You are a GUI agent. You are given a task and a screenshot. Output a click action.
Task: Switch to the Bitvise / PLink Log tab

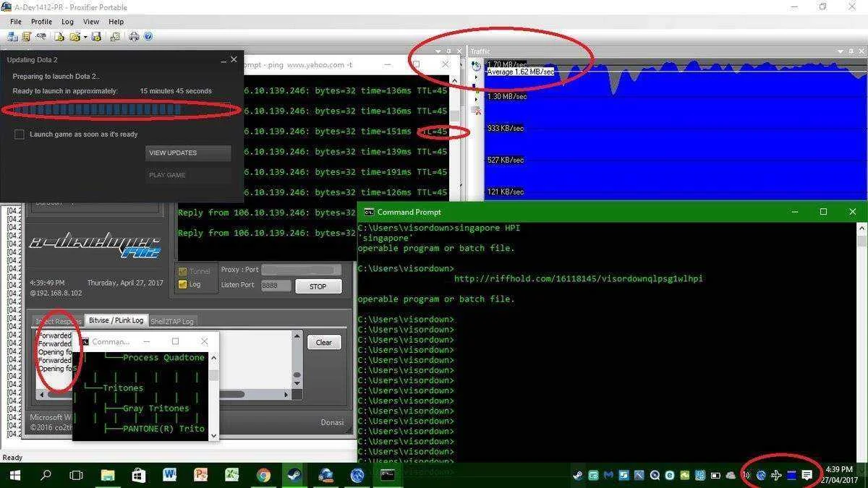(x=116, y=320)
